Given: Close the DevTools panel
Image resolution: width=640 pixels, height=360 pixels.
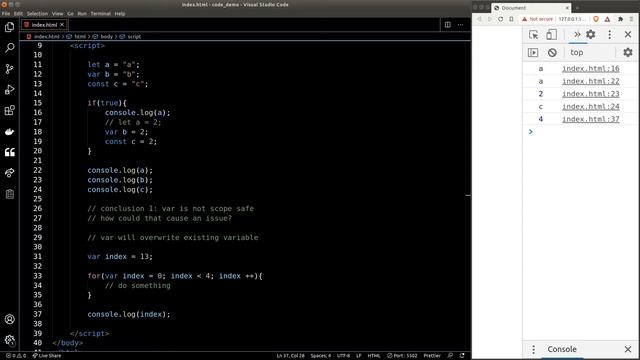Looking at the screenshot, I should pyautogui.click(x=628, y=35).
